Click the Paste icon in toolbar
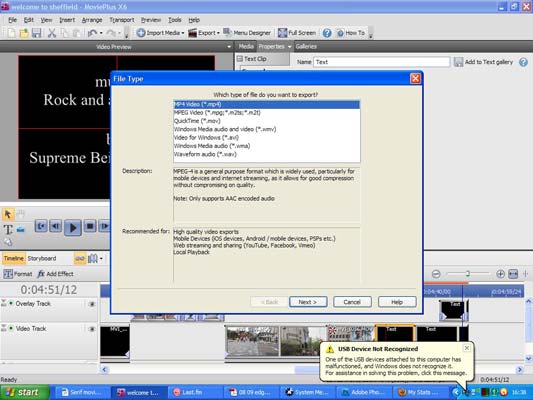This screenshot has width=533, height=400. 76,33
